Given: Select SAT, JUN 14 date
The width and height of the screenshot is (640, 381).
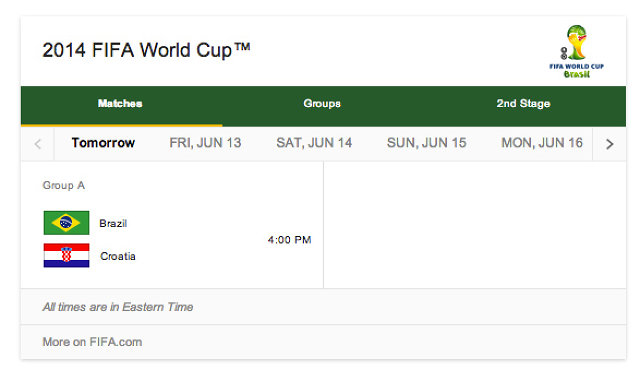Looking at the screenshot, I should coord(314,143).
